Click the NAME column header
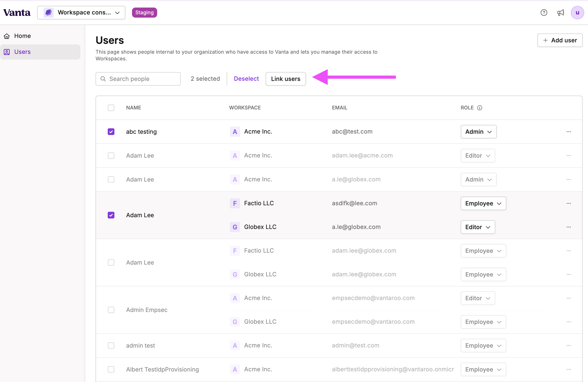588x382 pixels. tap(133, 108)
